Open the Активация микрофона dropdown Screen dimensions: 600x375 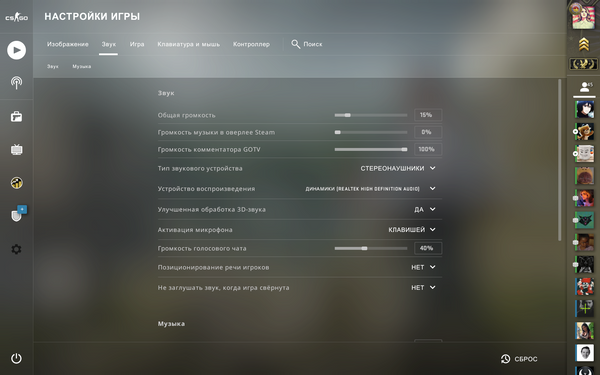click(412, 230)
